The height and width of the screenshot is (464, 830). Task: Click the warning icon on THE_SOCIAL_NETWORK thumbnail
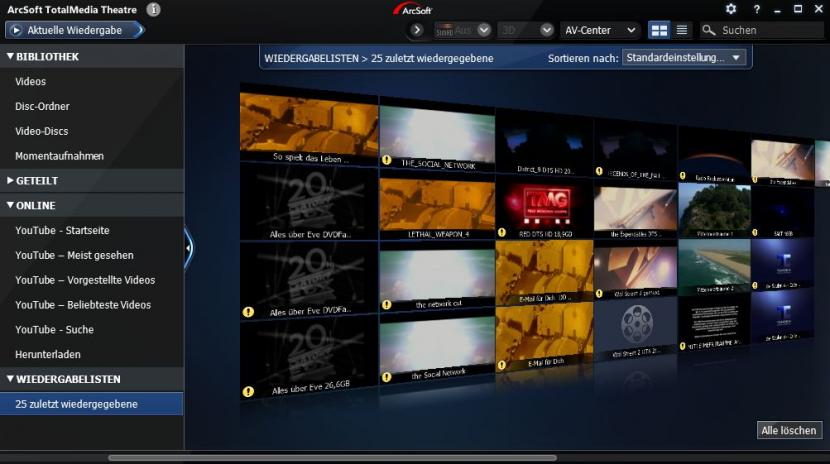tap(387, 160)
